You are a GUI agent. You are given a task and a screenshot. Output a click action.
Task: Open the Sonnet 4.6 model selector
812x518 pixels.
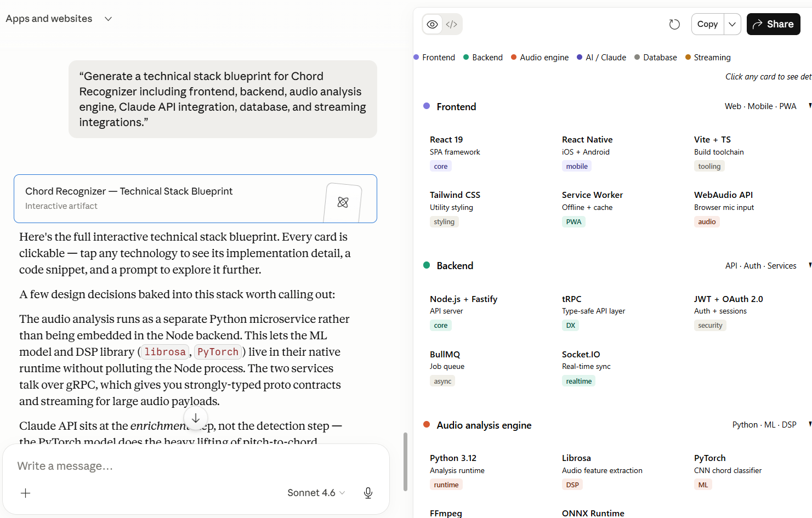pos(316,493)
